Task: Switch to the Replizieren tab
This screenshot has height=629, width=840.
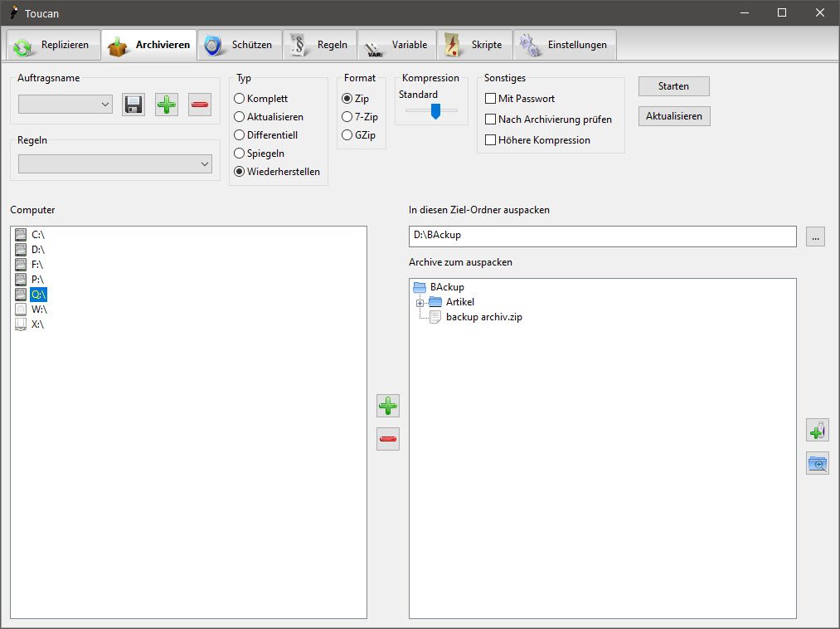Action: (x=54, y=45)
